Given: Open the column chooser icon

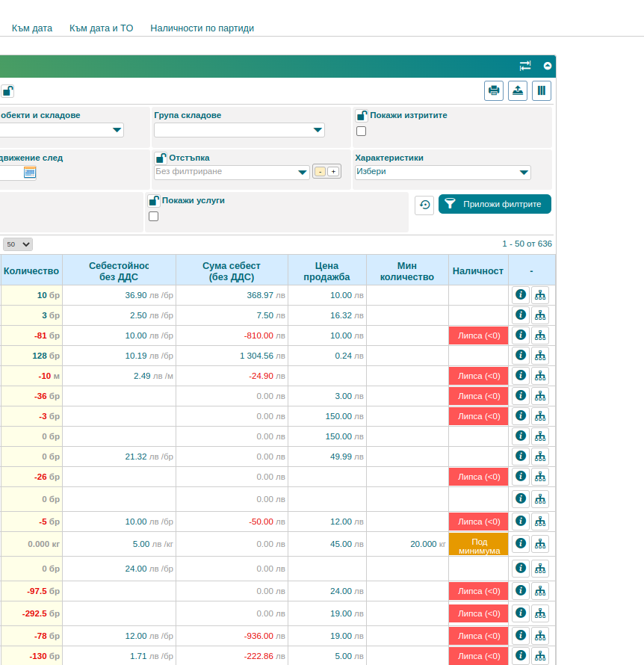Looking at the screenshot, I should click(542, 90).
